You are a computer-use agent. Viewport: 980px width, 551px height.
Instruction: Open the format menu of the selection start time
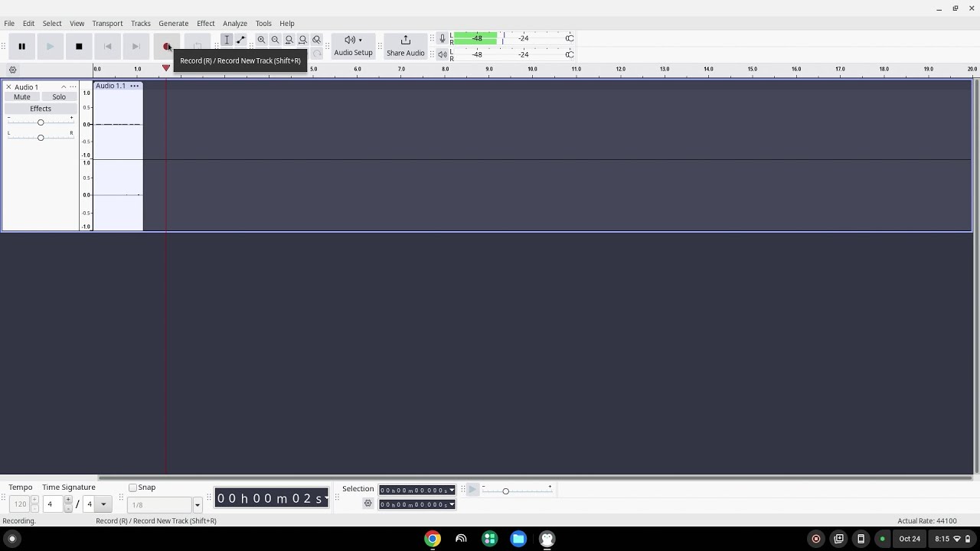(x=452, y=491)
